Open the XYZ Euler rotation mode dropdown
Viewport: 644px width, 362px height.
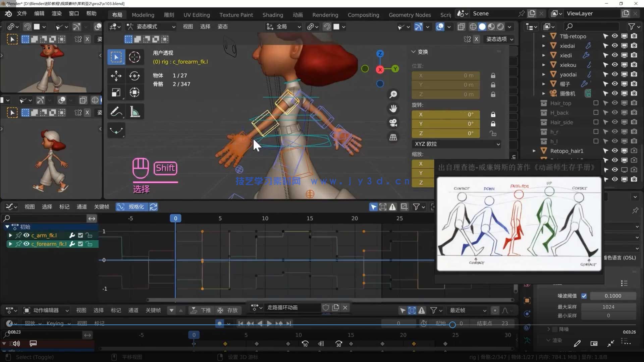(457, 144)
